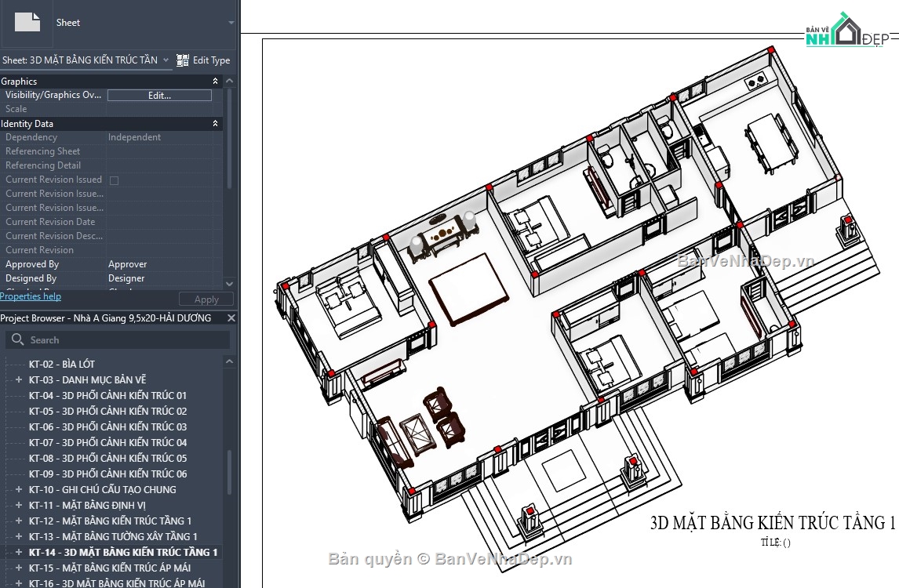Expand the KT-10 - GHI CHÚ CẤU TẠO CHUNG node
The height and width of the screenshot is (588, 899).
[19, 489]
